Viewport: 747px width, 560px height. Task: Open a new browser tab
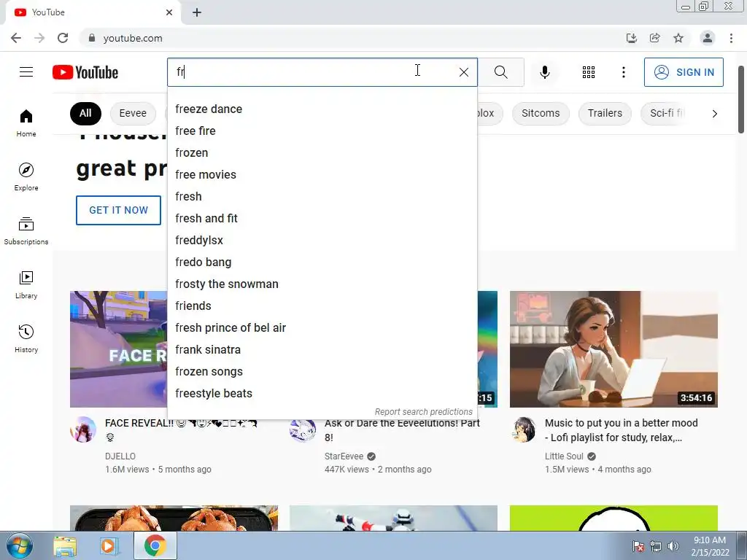pos(197,12)
